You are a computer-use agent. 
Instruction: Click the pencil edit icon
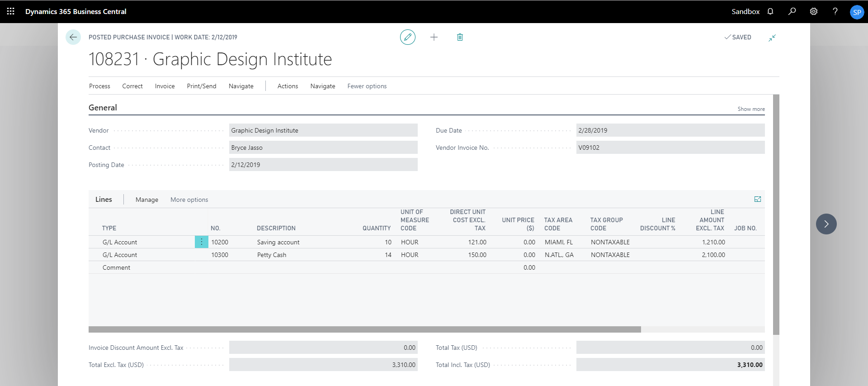tap(407, 37)
